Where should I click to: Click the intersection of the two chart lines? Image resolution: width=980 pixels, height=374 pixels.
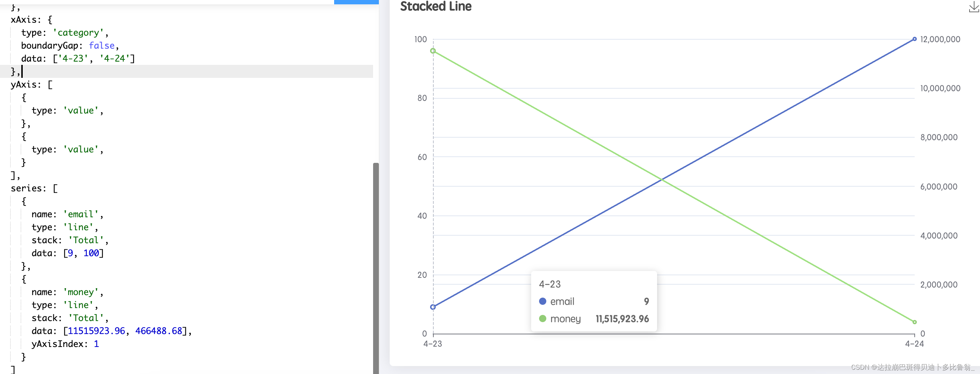[x=662, y=179]
